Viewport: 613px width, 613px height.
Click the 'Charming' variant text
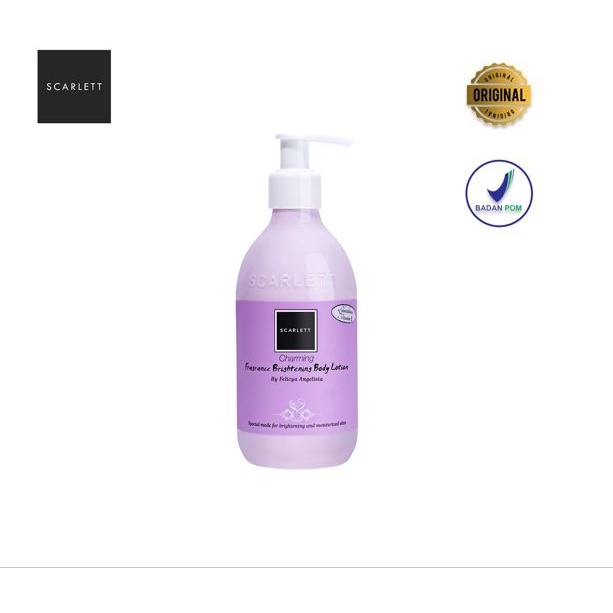[x=296, y=358]
